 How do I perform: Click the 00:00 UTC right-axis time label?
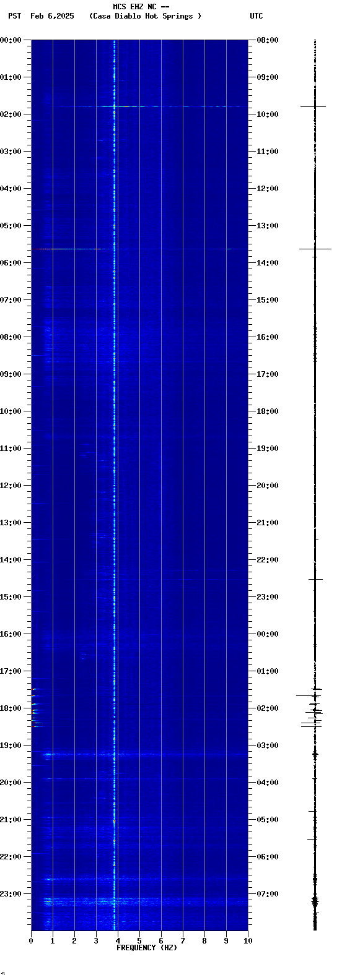(268, 634)
